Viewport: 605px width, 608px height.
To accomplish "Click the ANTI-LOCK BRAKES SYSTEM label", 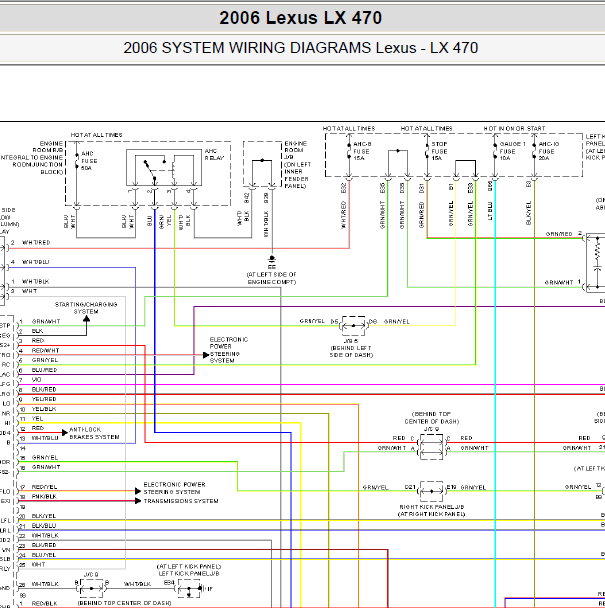I will click(94, 433).
